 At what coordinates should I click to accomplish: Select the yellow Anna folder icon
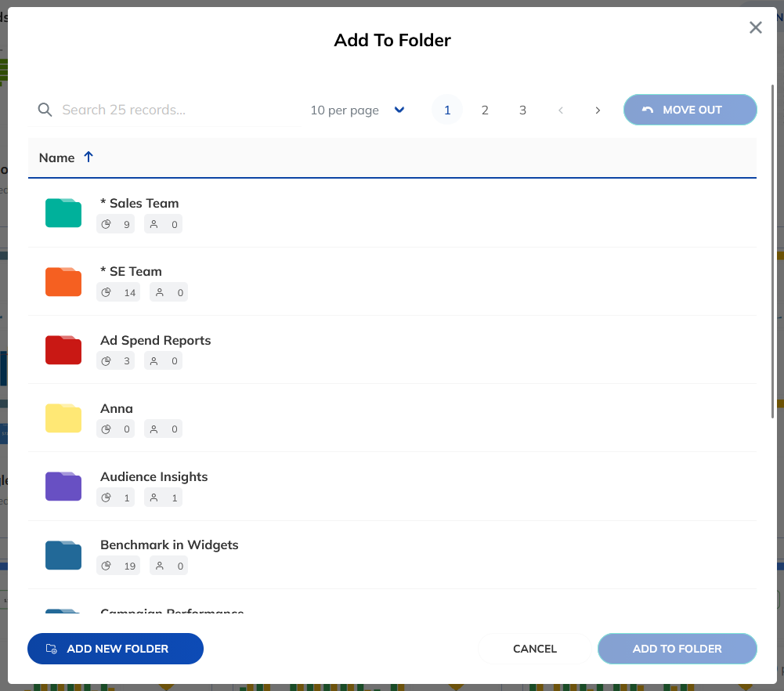pos(63,418)
